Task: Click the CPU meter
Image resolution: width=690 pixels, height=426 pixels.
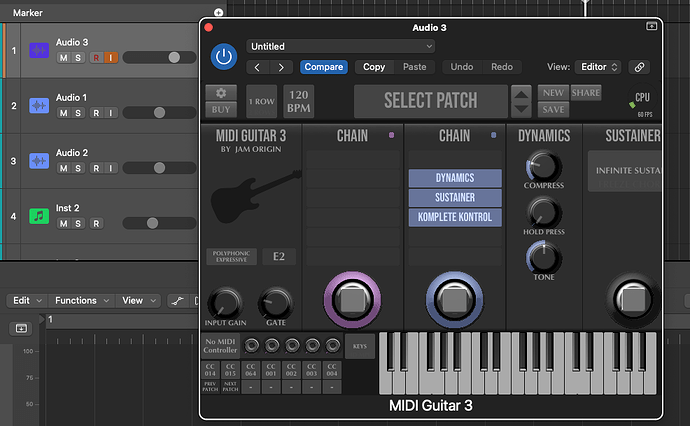Action: point(642,101)
